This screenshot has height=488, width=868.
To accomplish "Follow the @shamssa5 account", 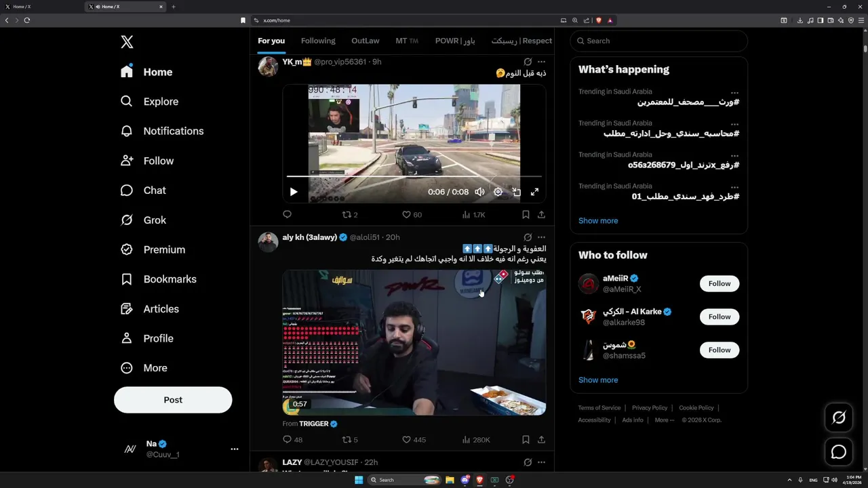I will coord(719,350).
